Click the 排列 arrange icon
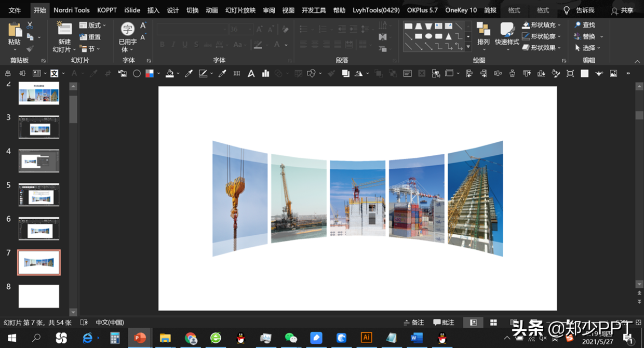This screenshot has width=644, height=348. tap(484, 29)
